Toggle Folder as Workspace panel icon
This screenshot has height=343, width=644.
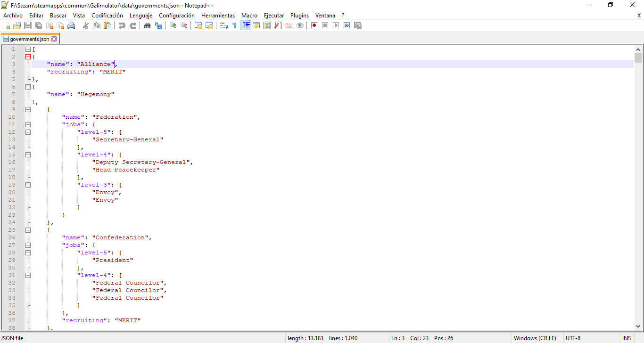[289, 25]
